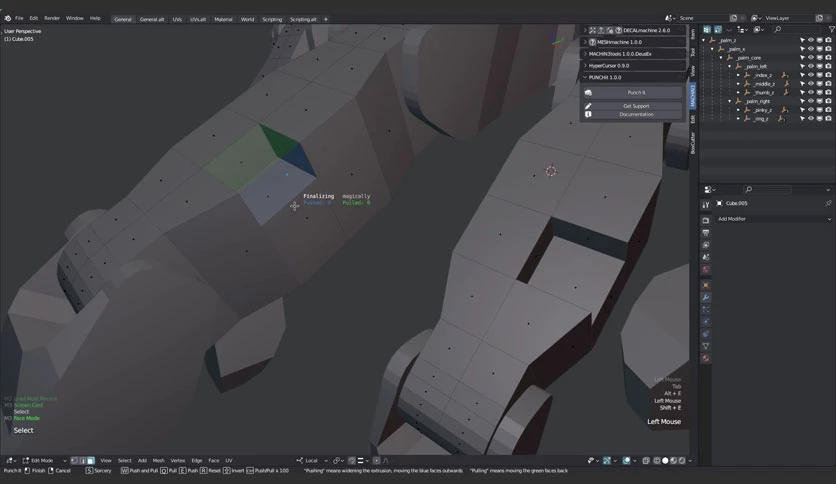Image resolution: width=836 pixels, height=484 pixels.
Task: Click the properties editor search field
Action: click(x=768, y=189)
